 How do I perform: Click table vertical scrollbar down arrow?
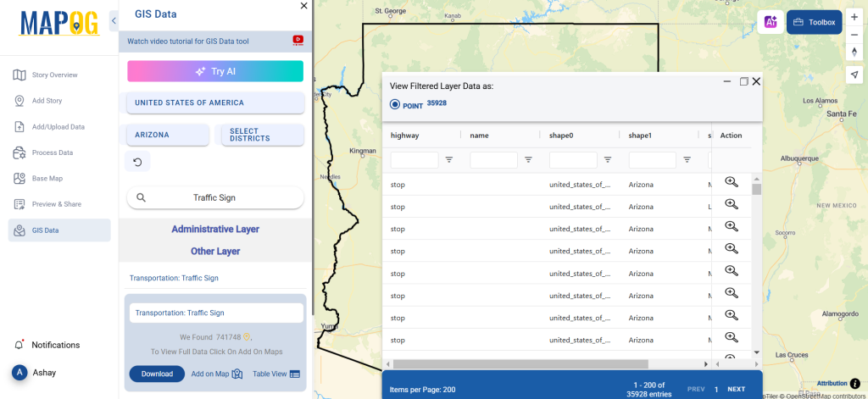tap(757, 352)
